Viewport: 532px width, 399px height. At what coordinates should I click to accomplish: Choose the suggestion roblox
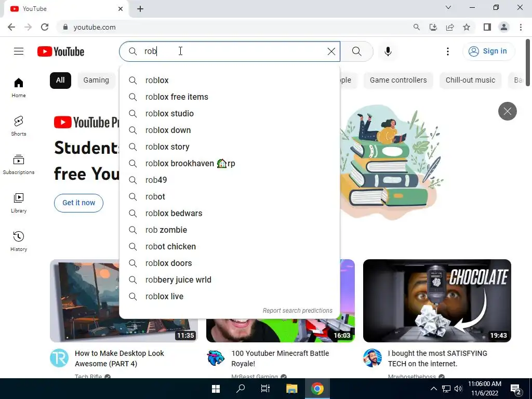point(230,81)
